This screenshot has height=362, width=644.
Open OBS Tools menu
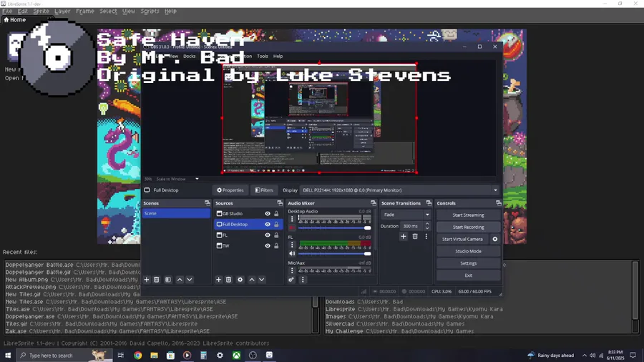click(263, 57)
